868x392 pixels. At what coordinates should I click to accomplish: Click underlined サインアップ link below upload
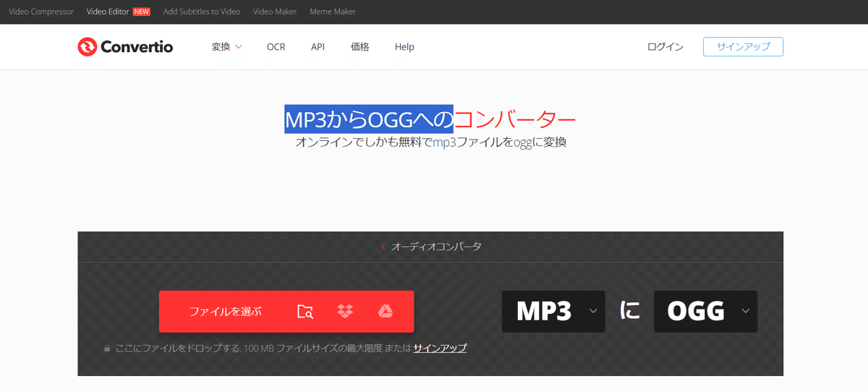pos(440,348)
